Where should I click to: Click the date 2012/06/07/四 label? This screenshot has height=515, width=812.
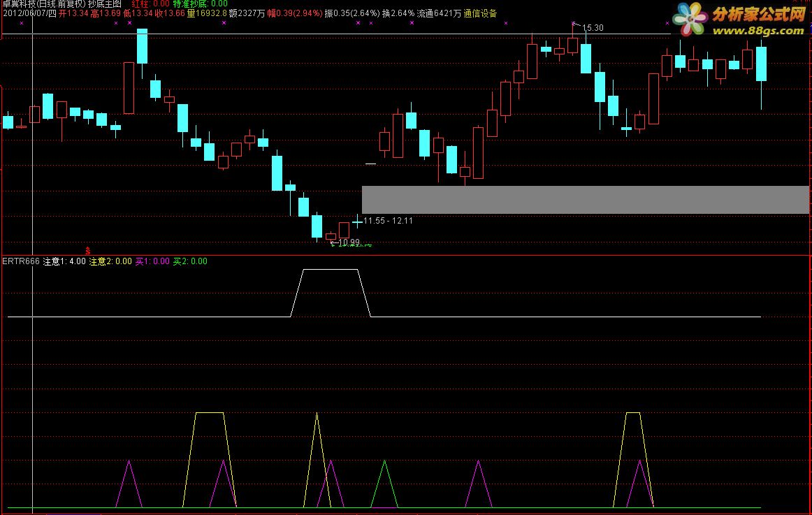(x=29, y=13)
